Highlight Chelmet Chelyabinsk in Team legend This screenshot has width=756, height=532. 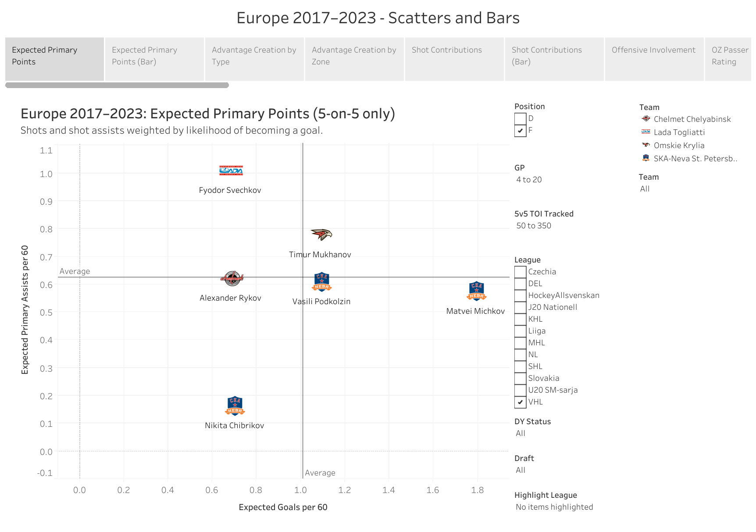coord(692,119)
